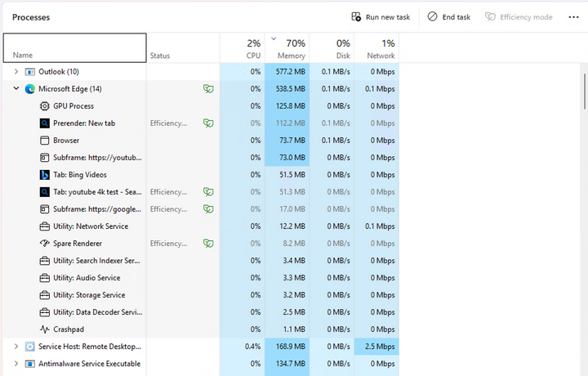
Task: Click the Service Host Remote Desktop icon
Action: [x=30, y=347]
